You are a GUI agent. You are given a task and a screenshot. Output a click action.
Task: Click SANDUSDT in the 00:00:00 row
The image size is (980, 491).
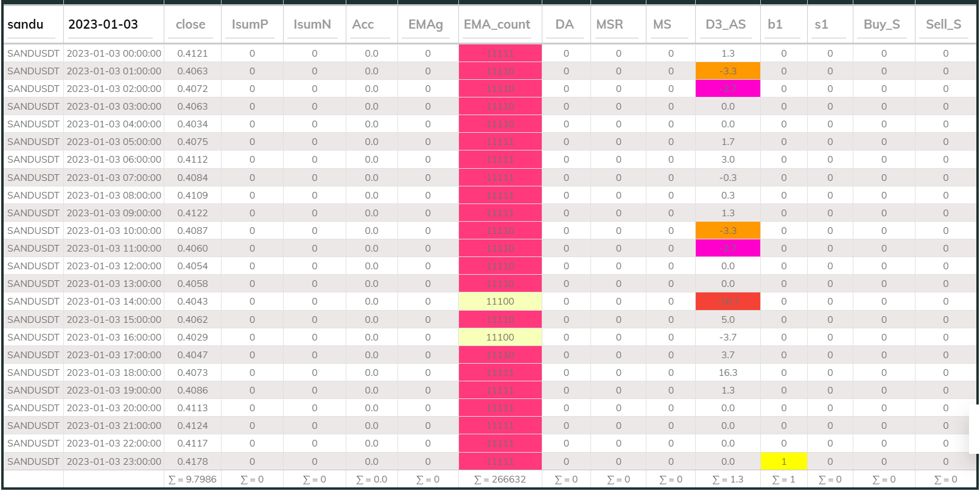[x=33, y=54]
